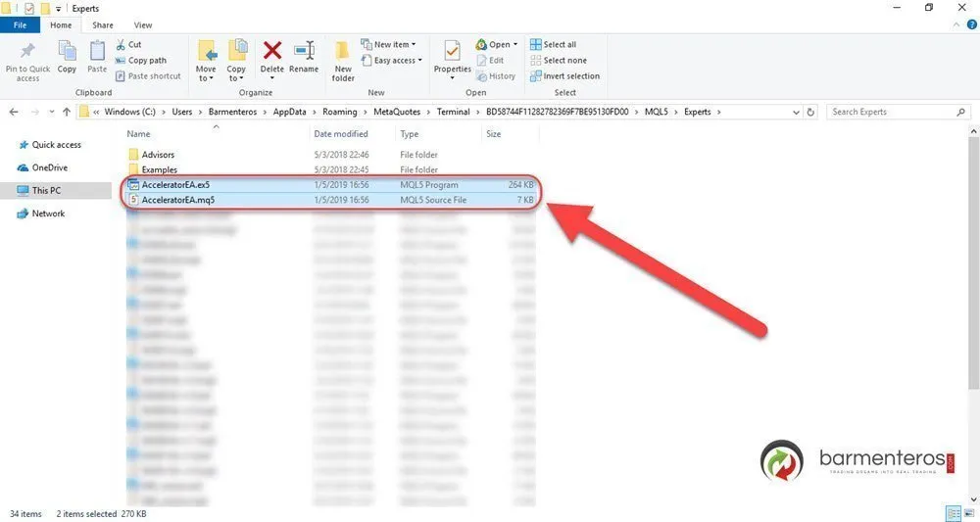Cut the selected files
The image size is (980, 522).
[128, 44]
